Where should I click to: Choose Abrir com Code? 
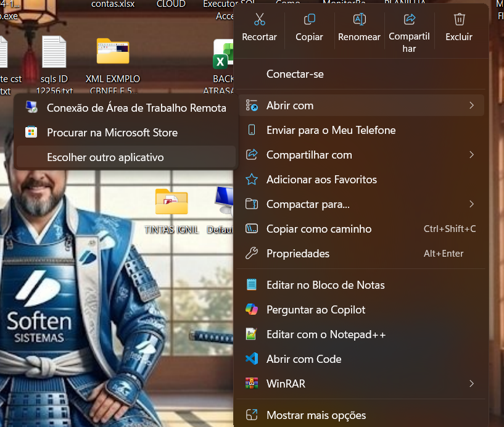(361, 359)
